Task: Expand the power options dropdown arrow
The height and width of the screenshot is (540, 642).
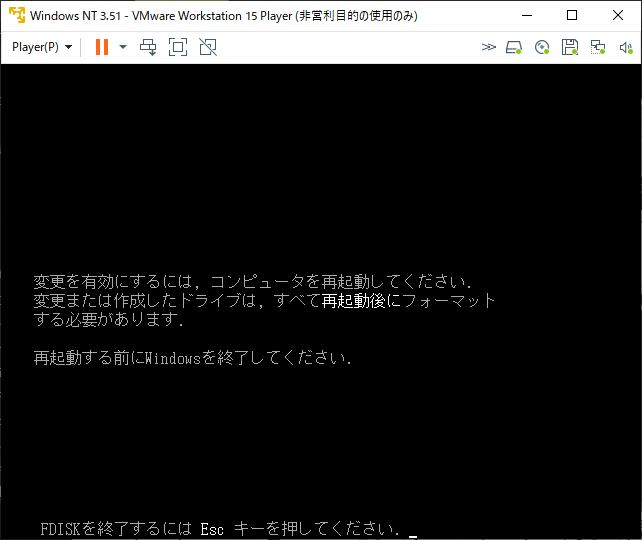Action: [x=123, y=47]
